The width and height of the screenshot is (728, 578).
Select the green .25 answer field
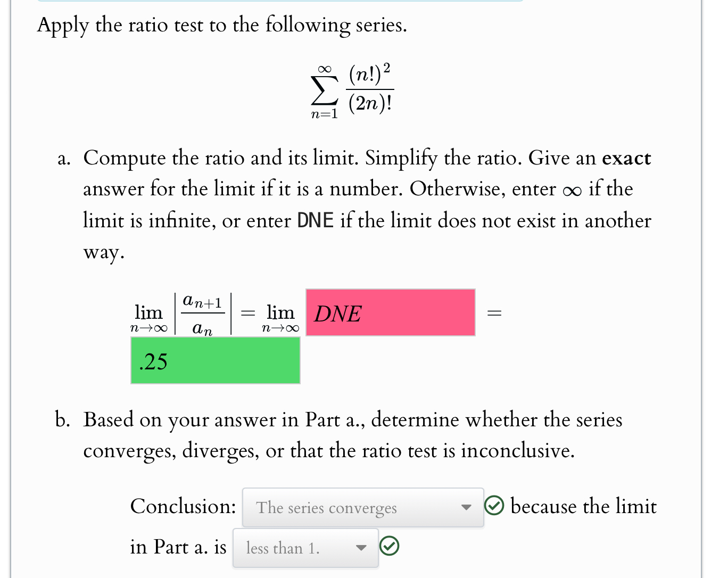coord(215,361)
